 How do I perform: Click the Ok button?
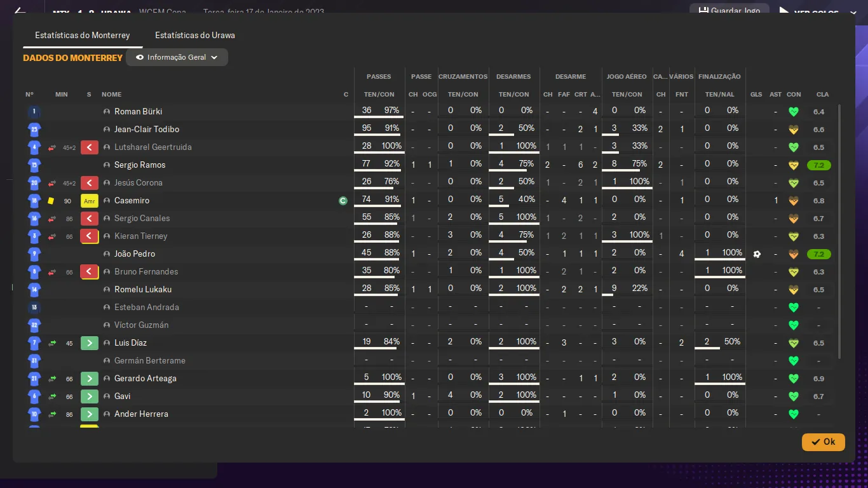(823, 442)
